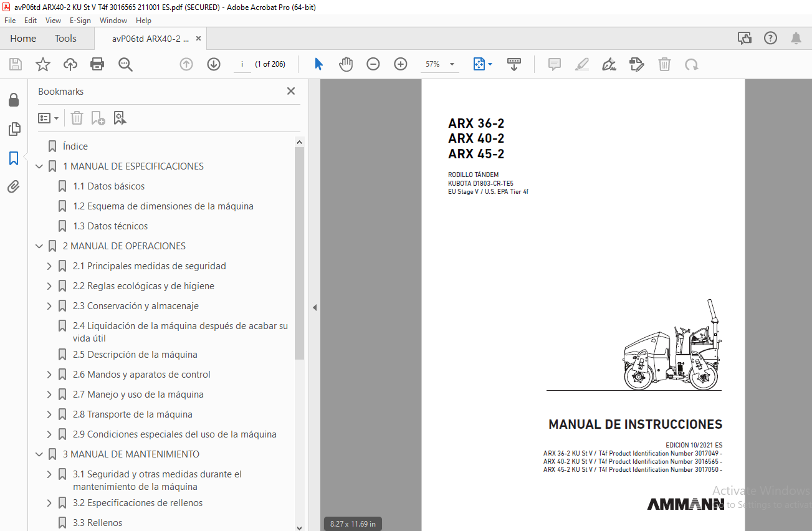This screenshot has width=812, height=531.
Task: View notifications bell
Action: 796,38
